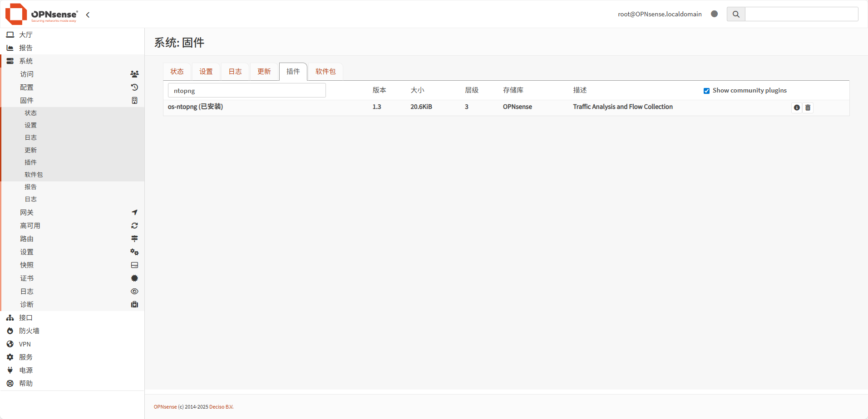Click the VPN globe icon in sidebar
The height and width of the screenshot is (419, 868).
tap(10, 344)
